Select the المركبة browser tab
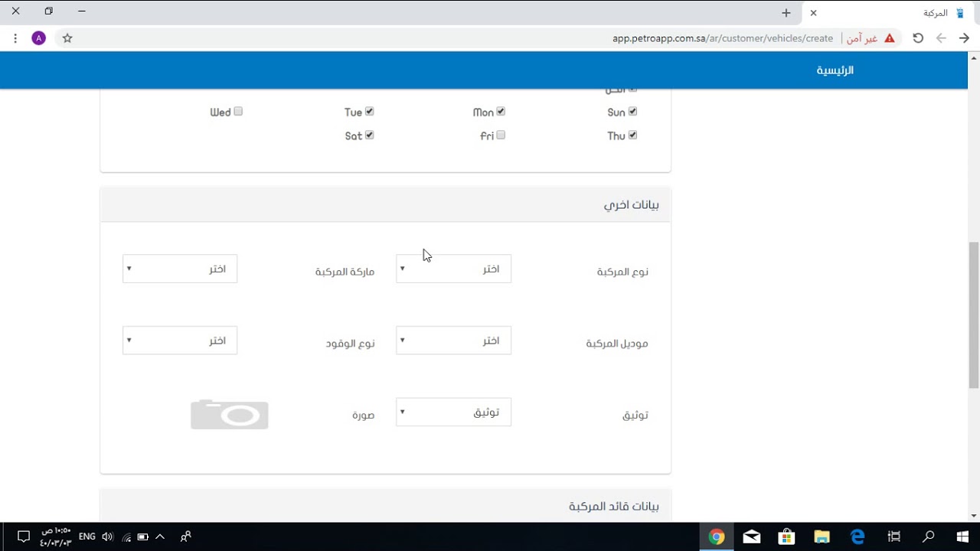The image size is (980, 551). pos(888,13)
